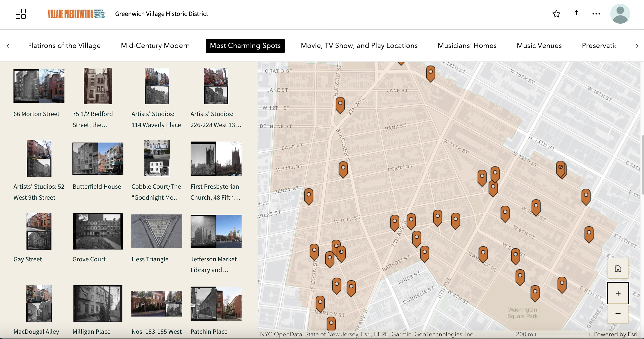Open the Hess Triangle entry
644x339 pixels.
coord(157,231)
